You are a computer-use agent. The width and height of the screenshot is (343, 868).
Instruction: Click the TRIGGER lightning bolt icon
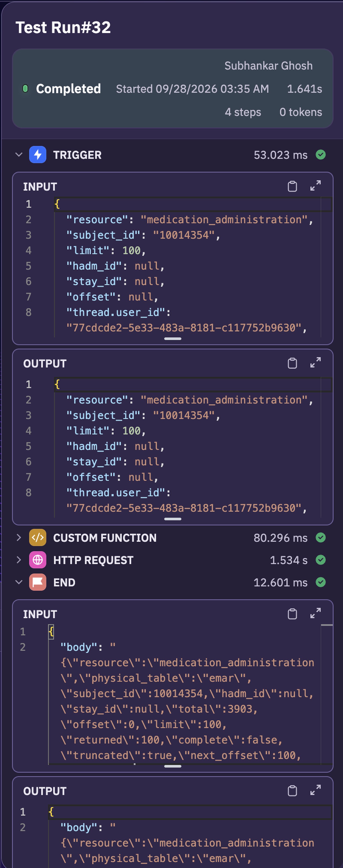point(38,155)
